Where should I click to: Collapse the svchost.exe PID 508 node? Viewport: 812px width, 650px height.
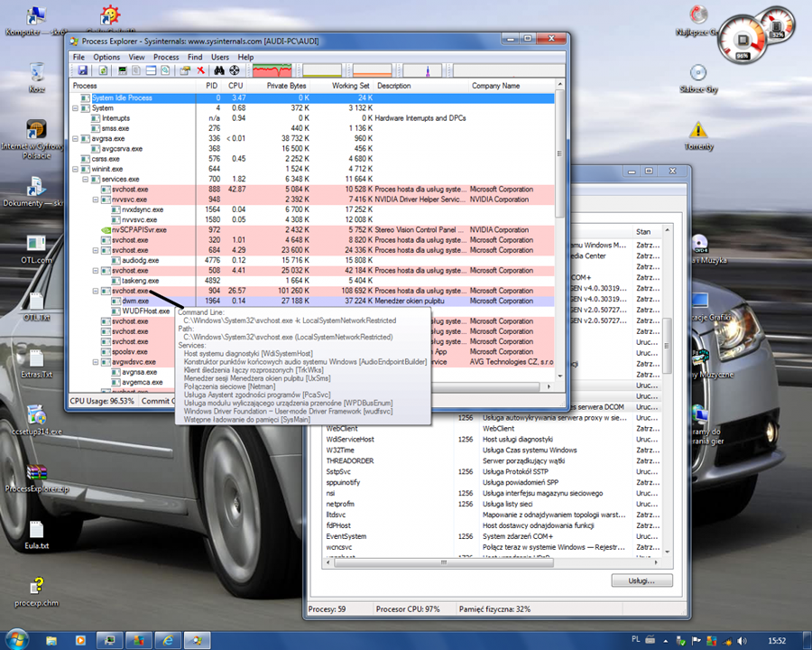[x=96, y=271]
